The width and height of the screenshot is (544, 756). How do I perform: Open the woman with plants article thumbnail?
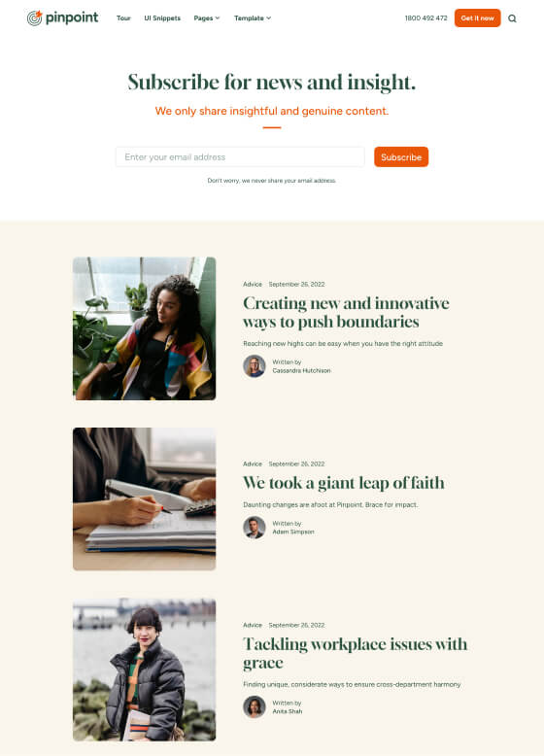click(144, 328)
